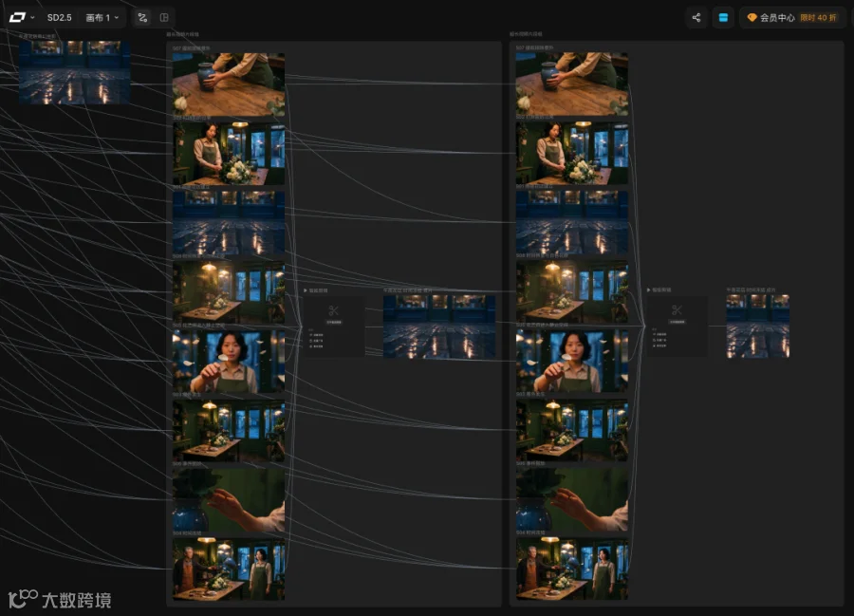
Task: Select the blue vase thumbnail in left group
Action: pyautogui.click(x=229, y=84)
